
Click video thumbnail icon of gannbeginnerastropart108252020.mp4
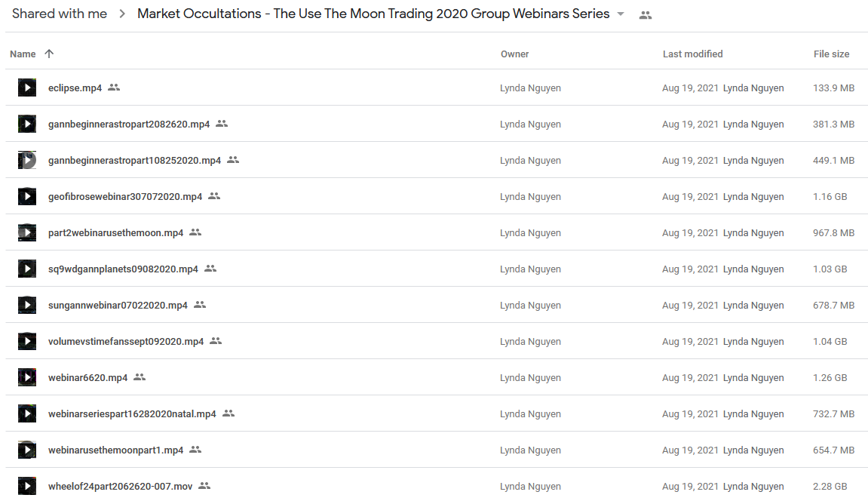(26, 160)
